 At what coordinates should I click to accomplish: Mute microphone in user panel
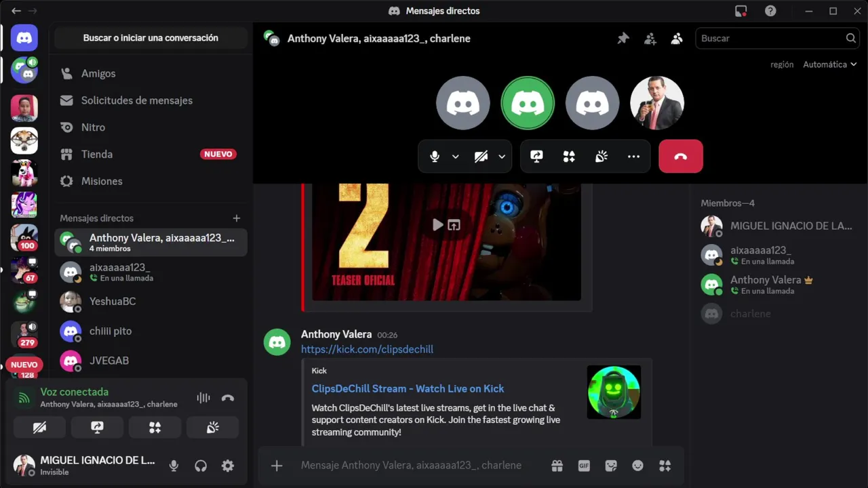[174, 466]
